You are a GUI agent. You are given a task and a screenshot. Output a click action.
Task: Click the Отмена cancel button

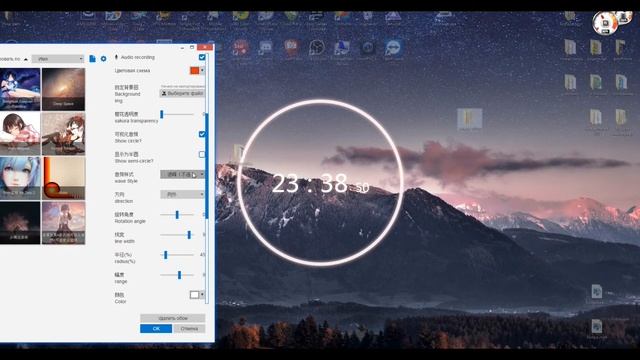[x=189, y=329]
